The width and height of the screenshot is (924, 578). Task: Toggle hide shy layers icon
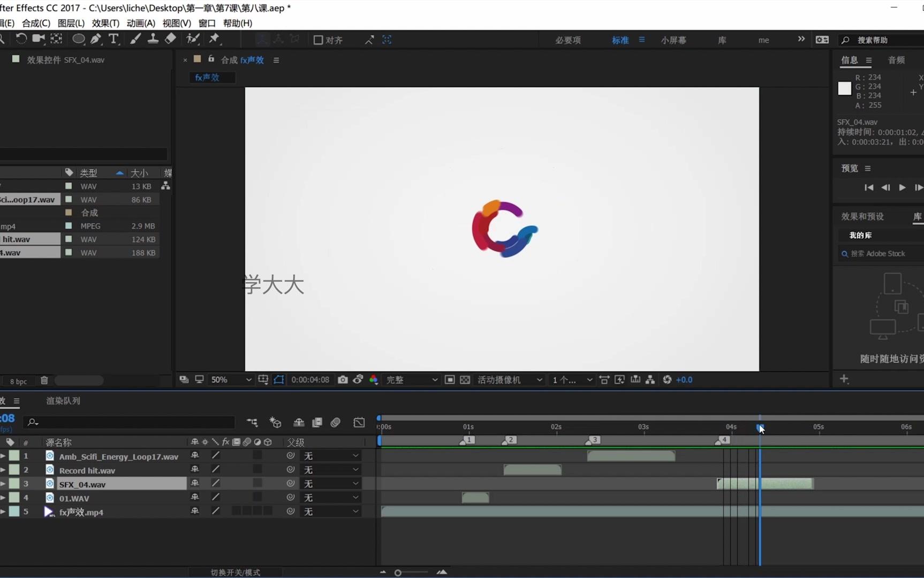[x=299, y=423]
